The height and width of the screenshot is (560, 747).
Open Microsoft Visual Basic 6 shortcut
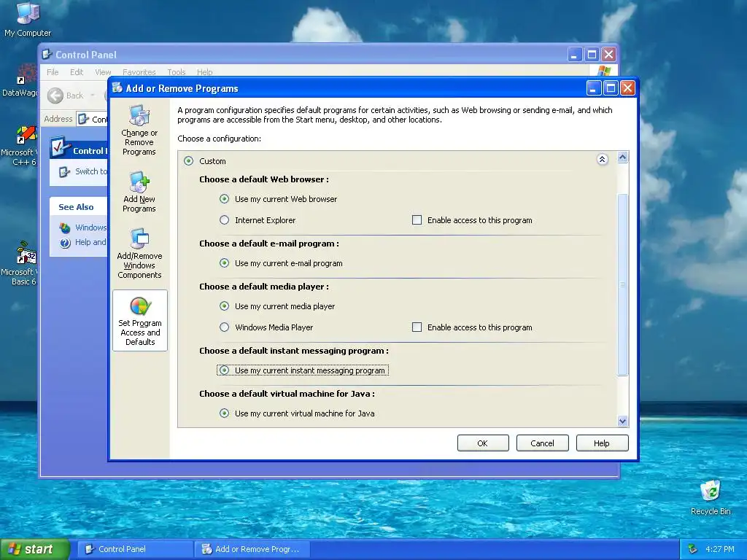click(20, 264)
